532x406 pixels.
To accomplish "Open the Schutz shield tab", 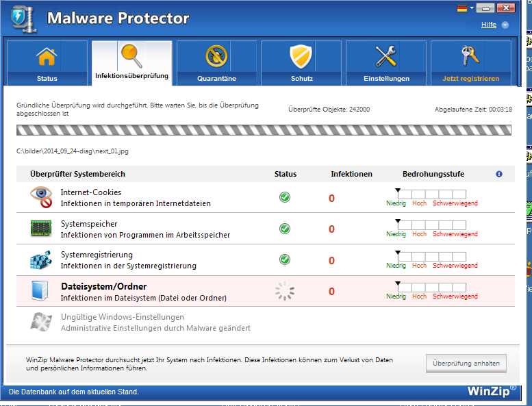I will (301, 63).
